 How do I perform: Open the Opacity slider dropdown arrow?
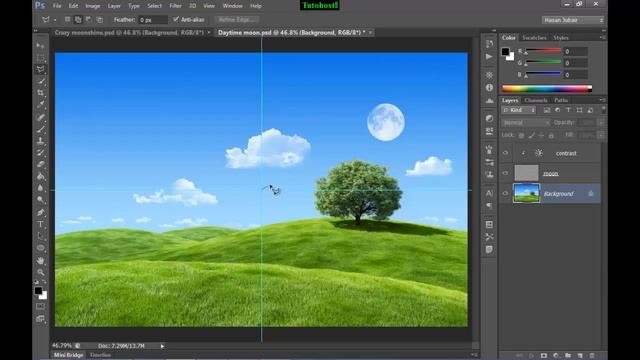601,122
